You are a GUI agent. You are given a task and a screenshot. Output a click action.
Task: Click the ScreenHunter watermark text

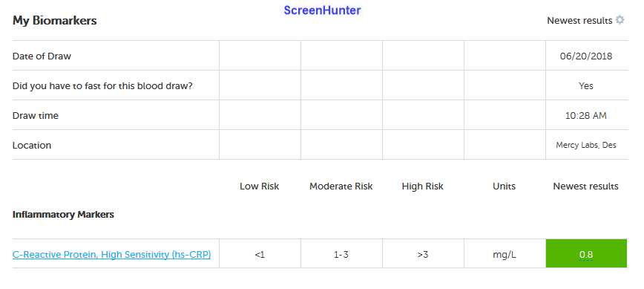pos(322,10)
